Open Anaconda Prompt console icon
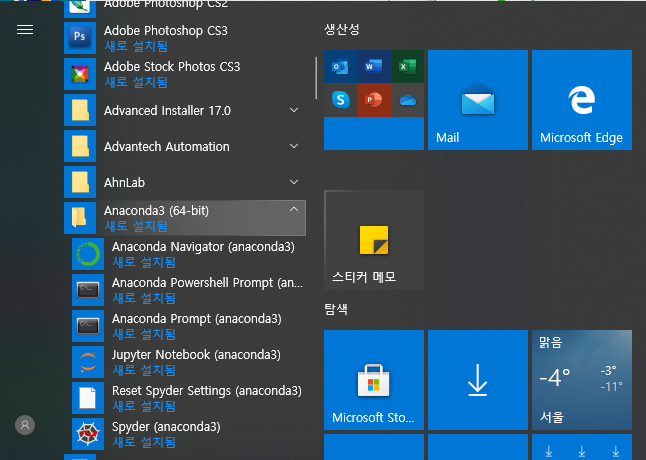 point(88,326)
